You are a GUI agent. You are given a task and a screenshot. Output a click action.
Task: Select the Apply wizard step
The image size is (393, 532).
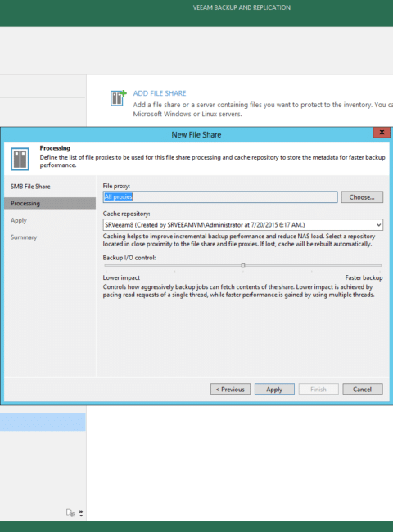(18, 220)
